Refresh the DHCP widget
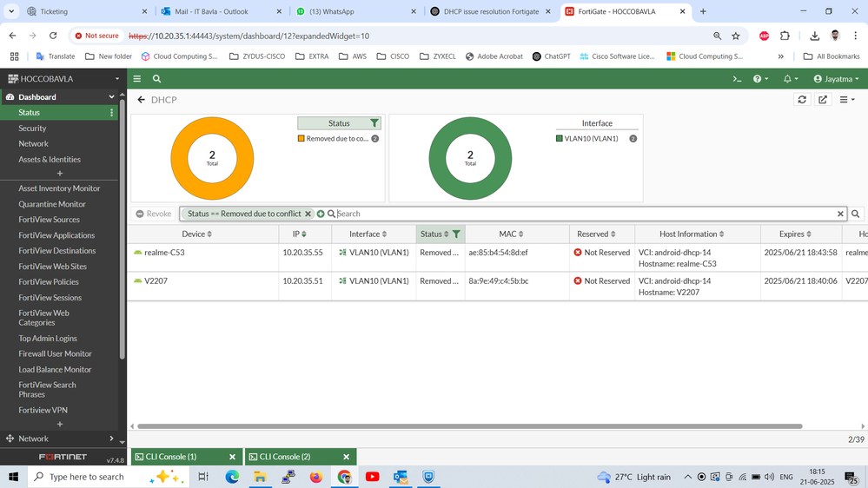The image size is (868, 488). click(802, 100)
